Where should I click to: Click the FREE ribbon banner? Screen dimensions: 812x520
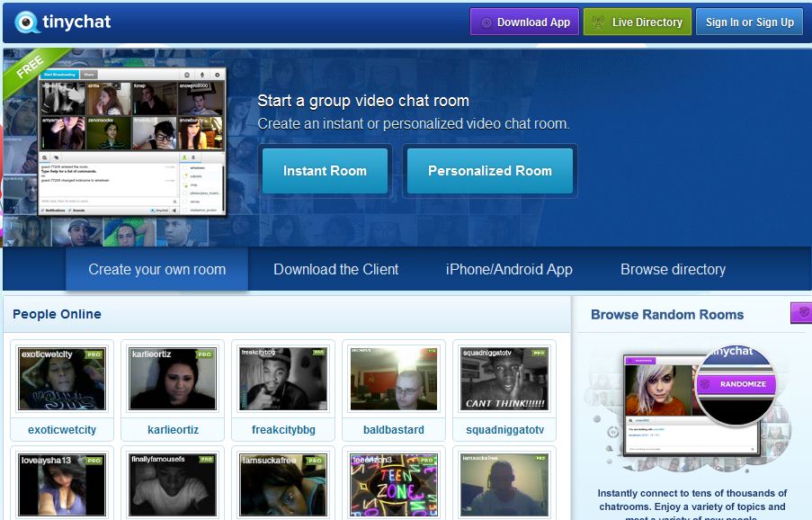(31, 68)
